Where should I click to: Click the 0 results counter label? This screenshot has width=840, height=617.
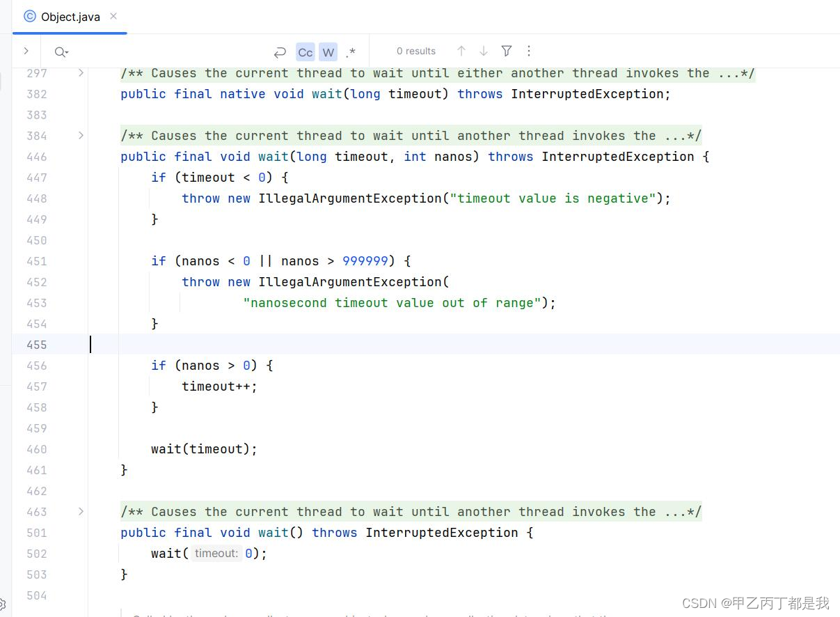[x=416, y=51]
